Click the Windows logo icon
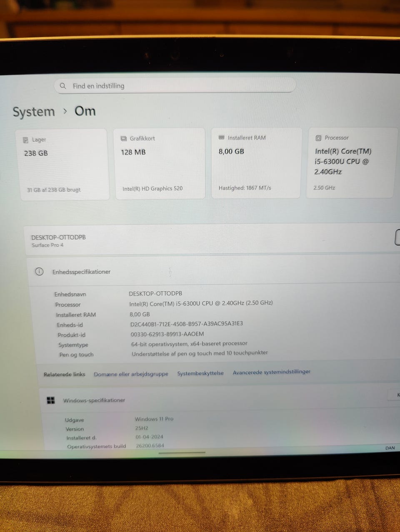Image resolution: width=400 pixels, height=532 pixels. (x=51, y=400)
